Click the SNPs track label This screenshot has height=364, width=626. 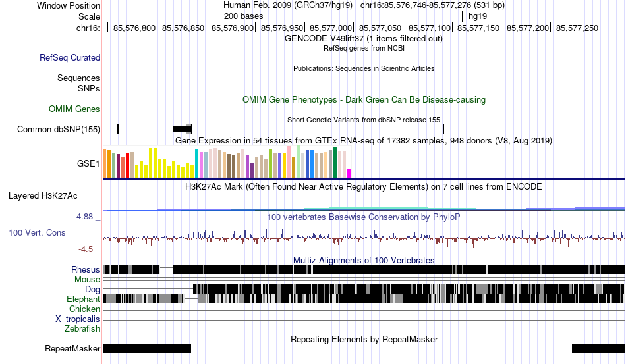(x=89, y=88)
